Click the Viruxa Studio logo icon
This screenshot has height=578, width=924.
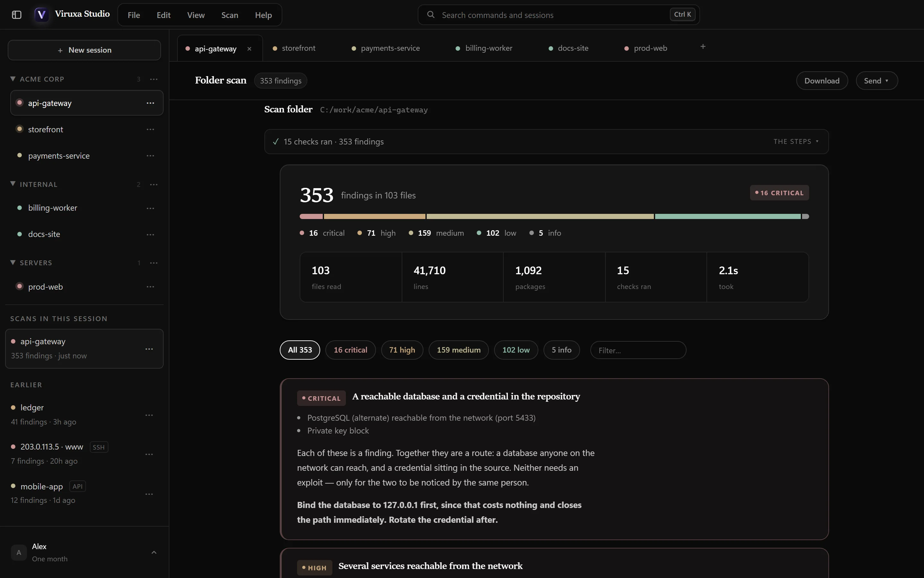click(x=41, y=15)
